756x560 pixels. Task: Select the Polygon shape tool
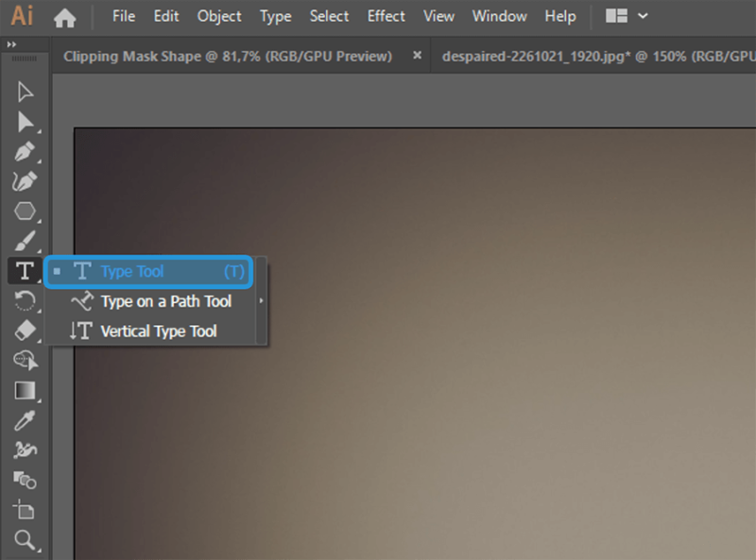pyautogui.click(x=25, y=212)
